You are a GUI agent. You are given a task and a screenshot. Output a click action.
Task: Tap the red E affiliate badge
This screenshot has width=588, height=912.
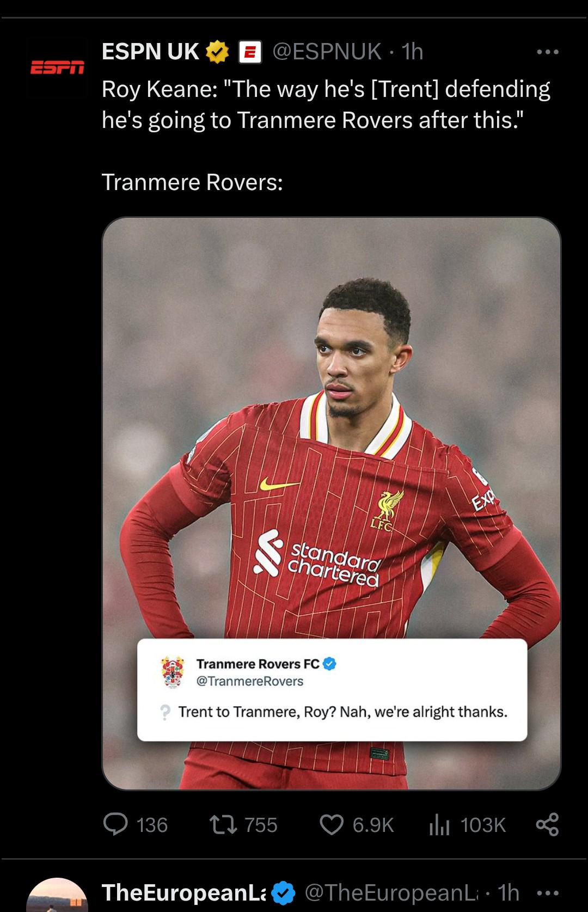[250, 52]
